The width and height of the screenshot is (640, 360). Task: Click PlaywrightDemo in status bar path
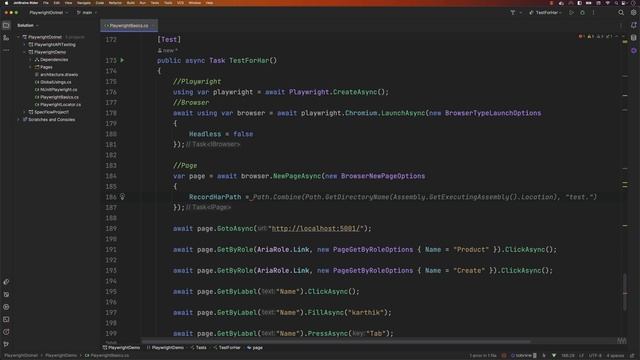pyautogui.click(x=61, y=356)
